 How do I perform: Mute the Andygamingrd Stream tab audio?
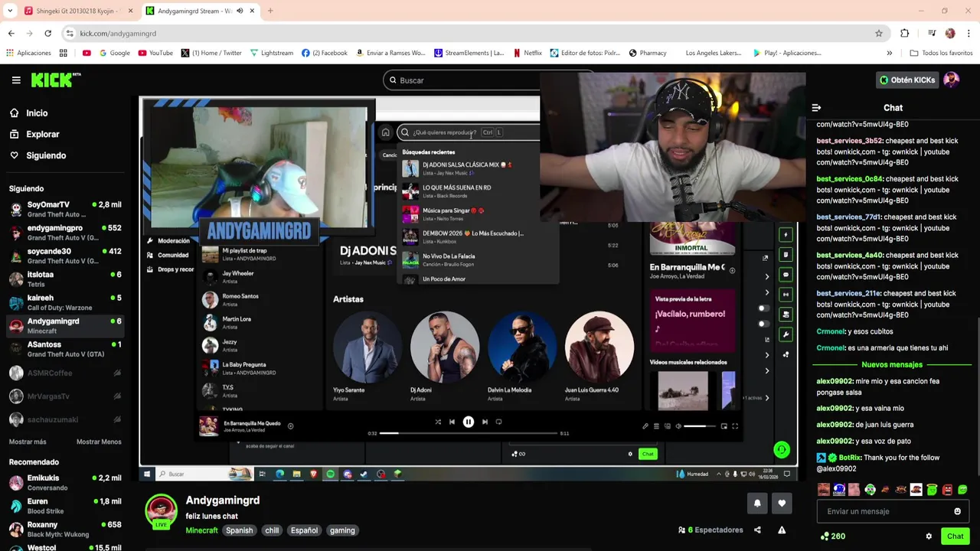pos(239,11)
